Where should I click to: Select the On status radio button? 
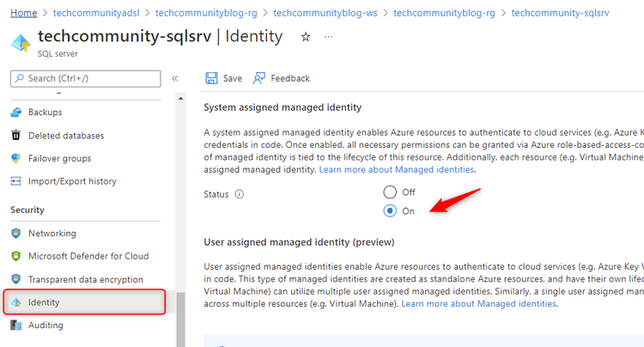click(x=390, y=210)
